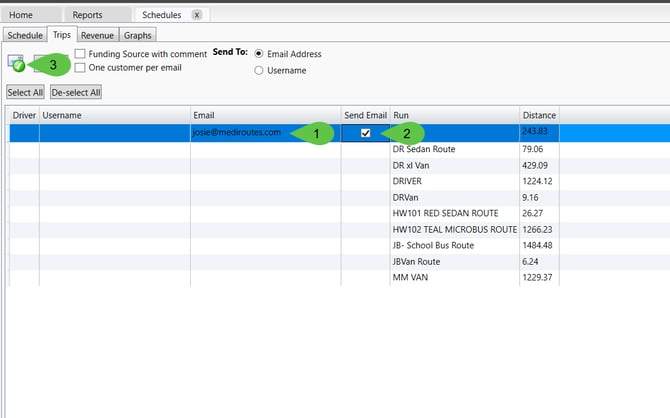This screenshot has width=670, height=418.
Task: Choose Username as the Send To option
Action: [x=260, y=71]
